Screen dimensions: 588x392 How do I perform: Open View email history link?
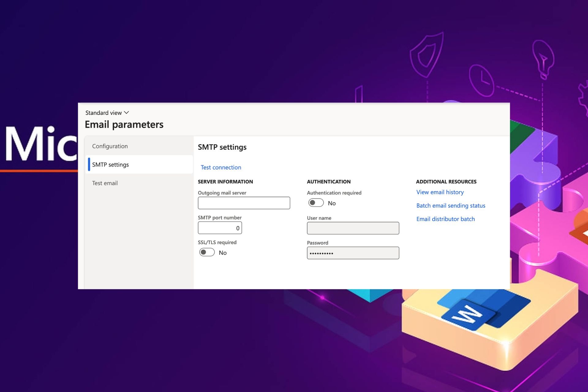[x=440, y=192]
